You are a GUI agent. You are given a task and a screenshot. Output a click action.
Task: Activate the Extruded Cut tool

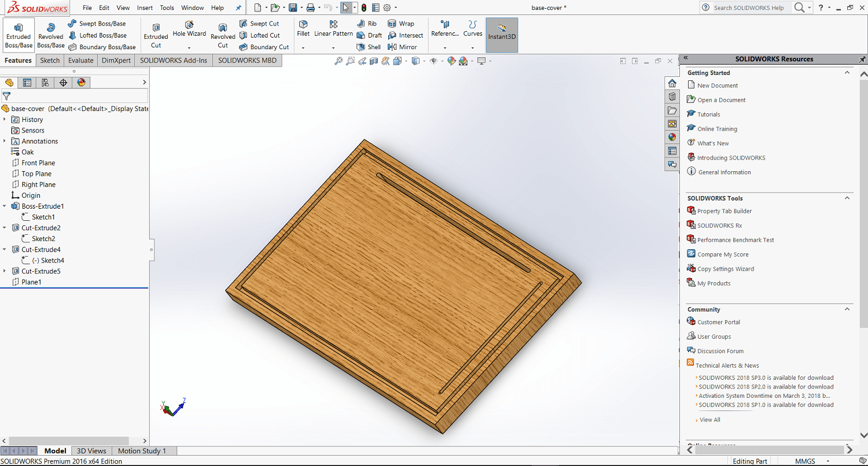(x=156, y=36)
